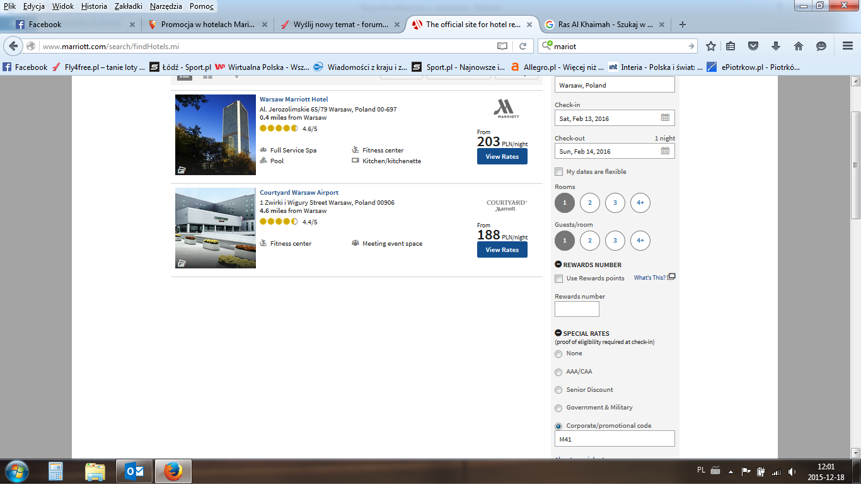This screenshot has height=504, width=861.
Task: Open the check-in date calendar icon
Action: pyautogui.click(x=665, y=118)
